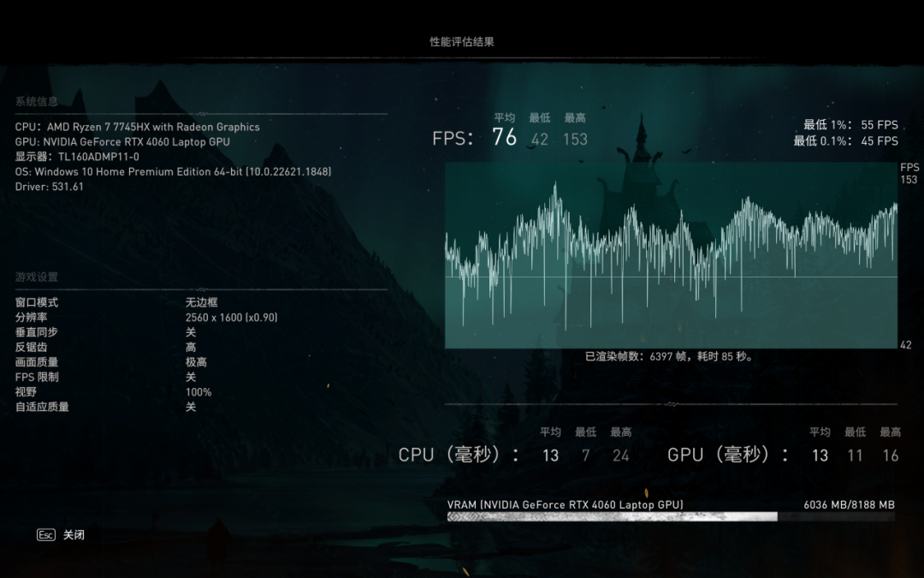Click the CPU minimum value 7
Screen dimensions: 924x578
point(586,456)
